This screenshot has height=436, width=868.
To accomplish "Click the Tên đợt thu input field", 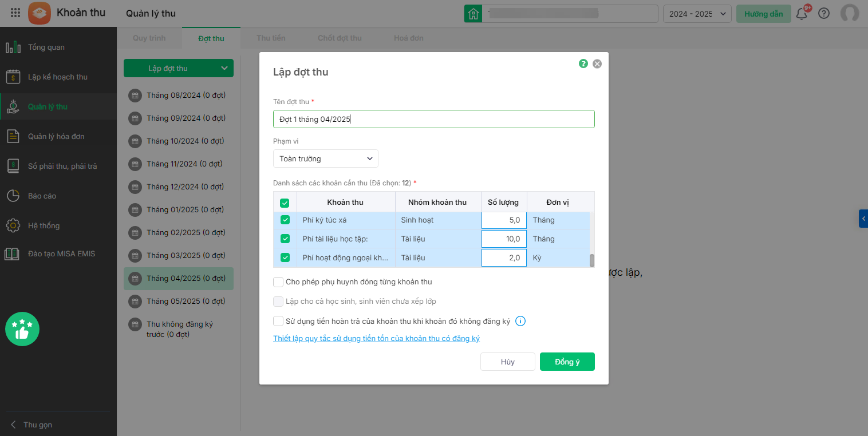I will coord(434,119).
